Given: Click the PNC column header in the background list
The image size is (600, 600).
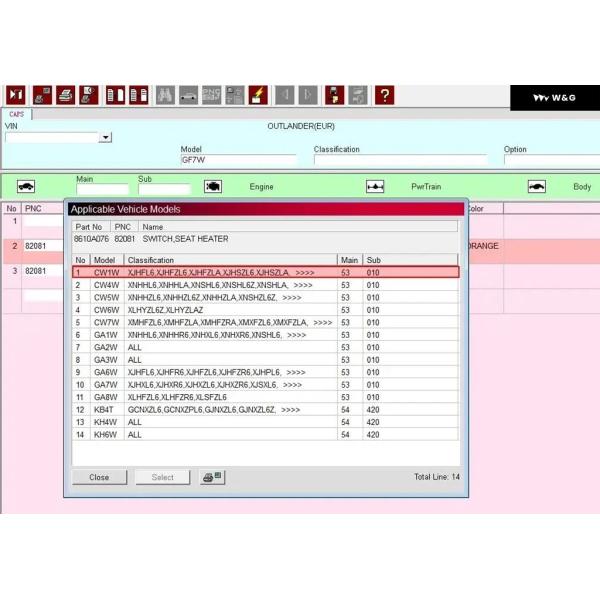Looking at the screenshot, I should [42, 209].
